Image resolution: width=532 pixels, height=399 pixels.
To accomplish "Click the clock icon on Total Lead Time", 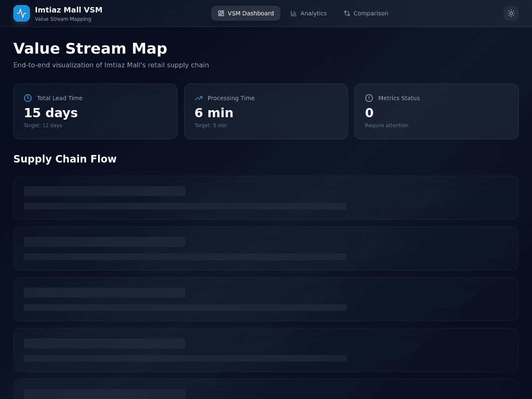I will pos(28,98).
